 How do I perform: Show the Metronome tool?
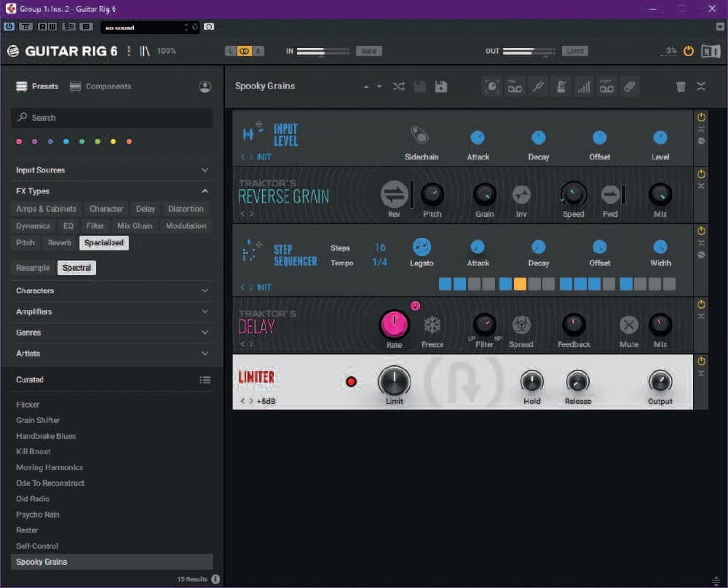pyautogui.click(x=561, y=87)
